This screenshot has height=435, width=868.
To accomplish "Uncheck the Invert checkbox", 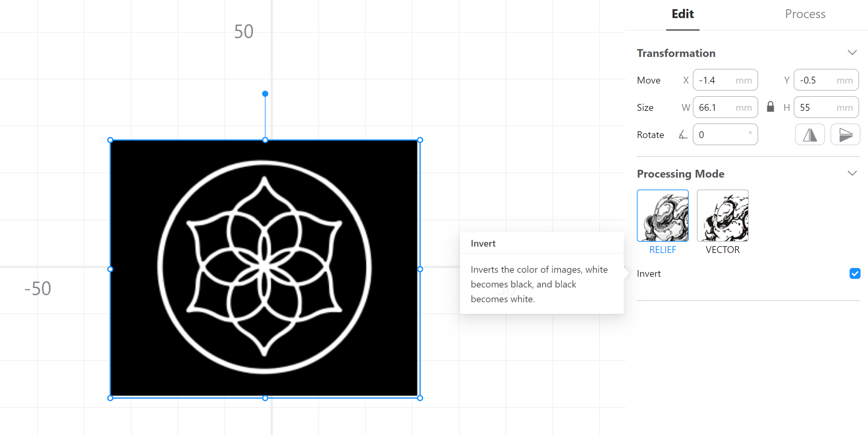I will click(x=855, y=273).
